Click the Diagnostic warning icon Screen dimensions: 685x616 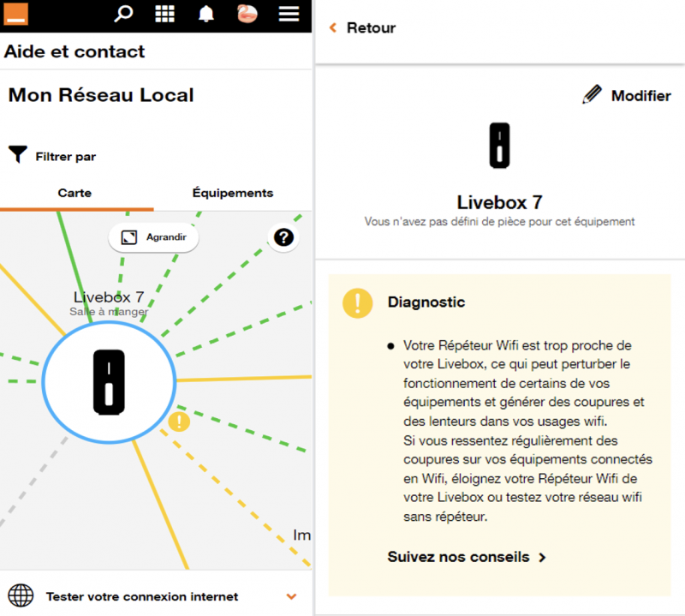357,302
